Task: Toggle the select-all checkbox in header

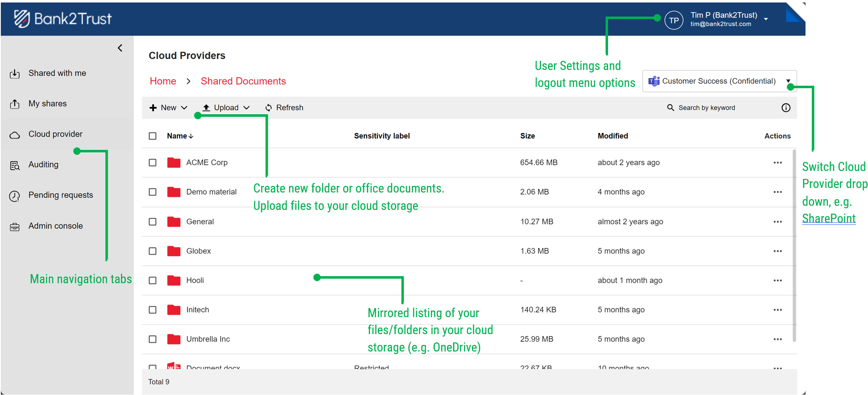Action: [x=152, y=136]
